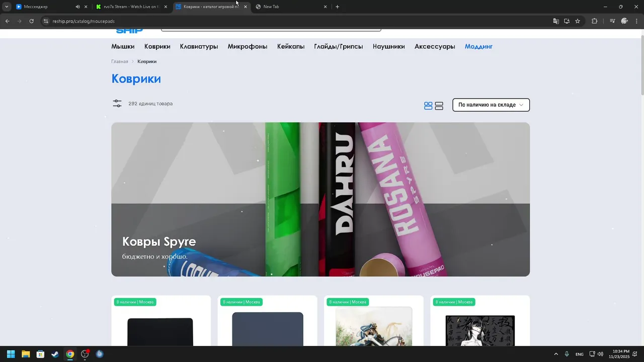Open the Аксессуары category
Image resolution: width=644 pixels, height=362 pixels.
pyautogui.click(x=435, y=46)
